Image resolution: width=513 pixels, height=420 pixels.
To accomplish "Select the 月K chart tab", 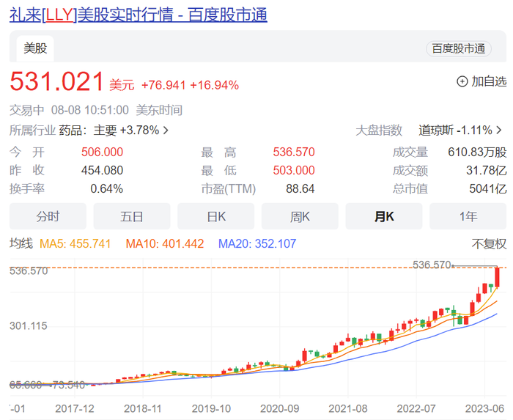I will tap(384, 216).
